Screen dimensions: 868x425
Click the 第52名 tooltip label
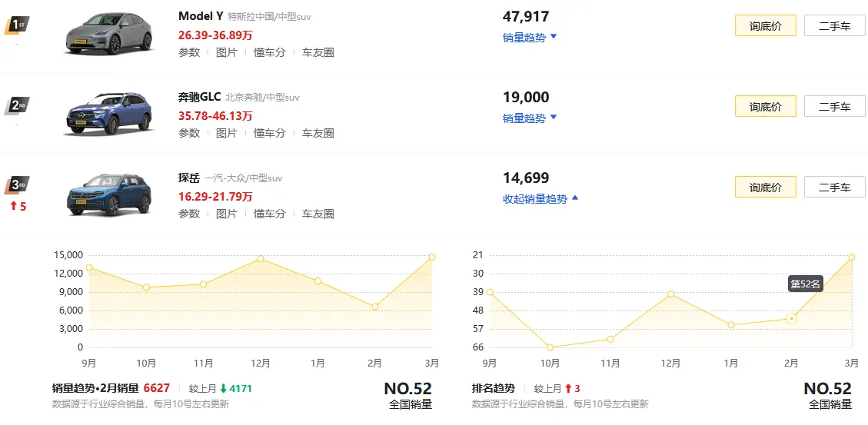pyautogui.click(x=806, y=284)
